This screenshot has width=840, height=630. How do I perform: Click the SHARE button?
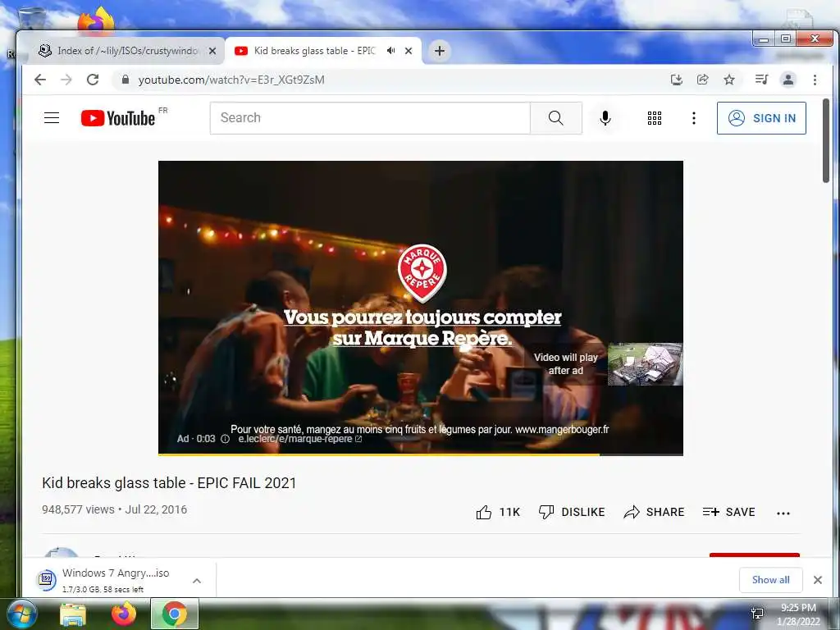(x=654, y=512)
